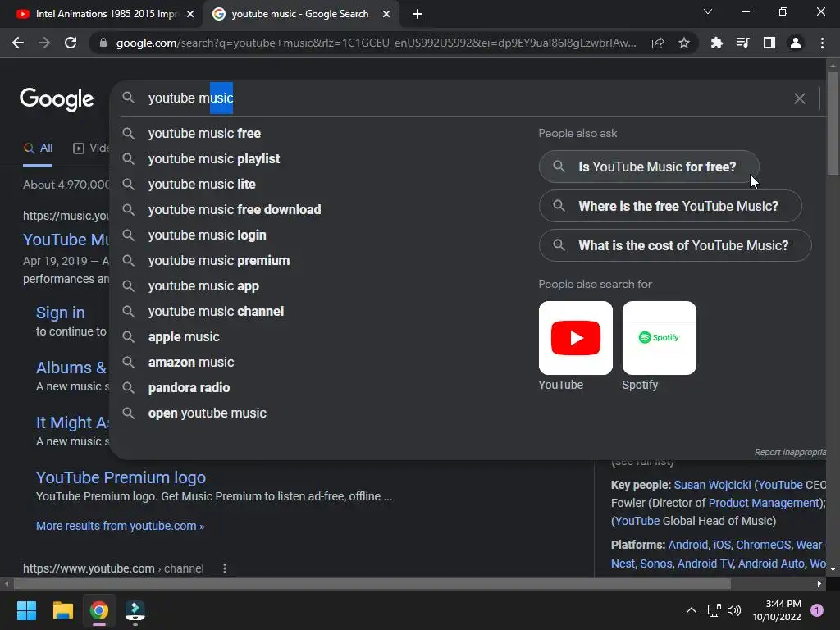Open the Android platform link

(688, 545)
